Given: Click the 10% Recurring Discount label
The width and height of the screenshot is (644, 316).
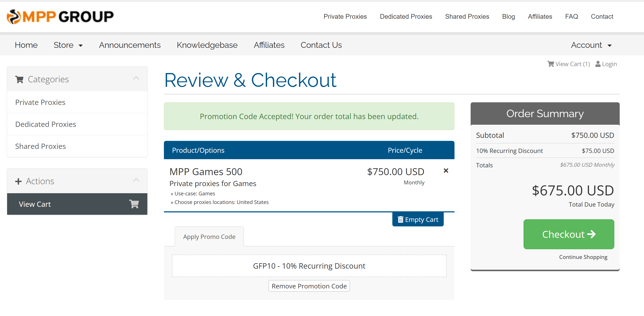Looking at the screenshot, I should (509, 151).
